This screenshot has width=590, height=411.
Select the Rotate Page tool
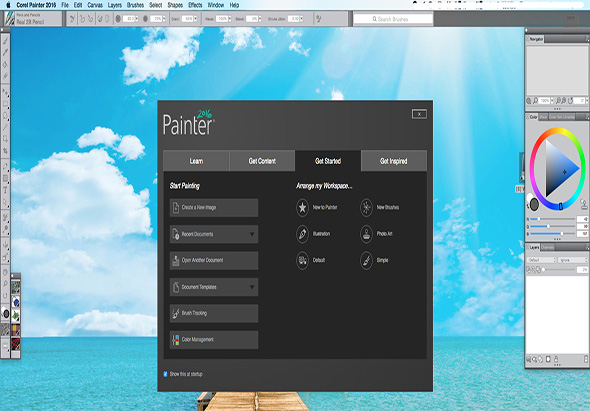(6, 296)
